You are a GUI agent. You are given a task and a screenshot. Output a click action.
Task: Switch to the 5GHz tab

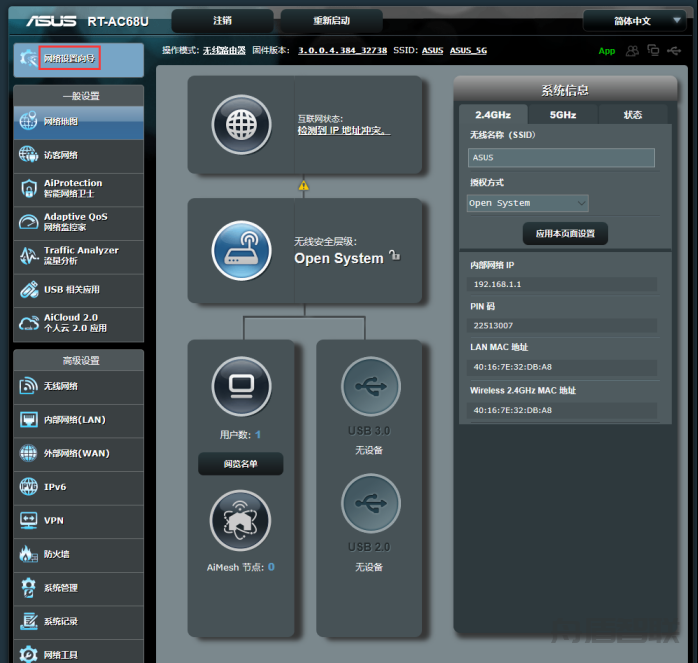pyautogui.click(x=562, y=115)
